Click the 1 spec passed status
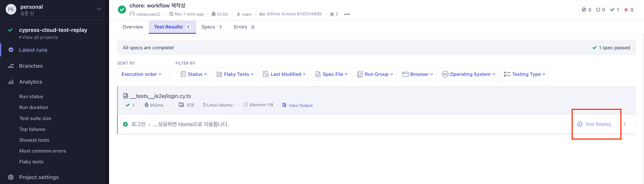 click(x=611, y=48)
